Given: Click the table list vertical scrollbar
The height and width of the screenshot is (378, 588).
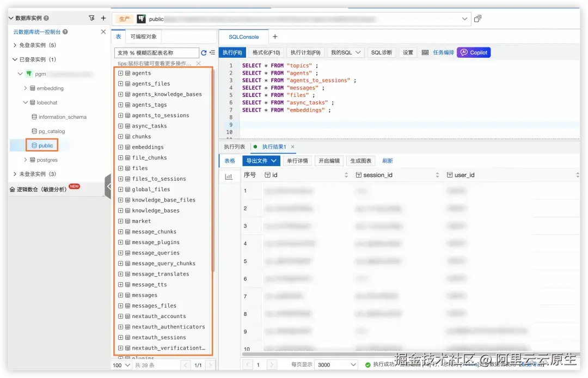Looking at the screenshot, I should [213, 170].
